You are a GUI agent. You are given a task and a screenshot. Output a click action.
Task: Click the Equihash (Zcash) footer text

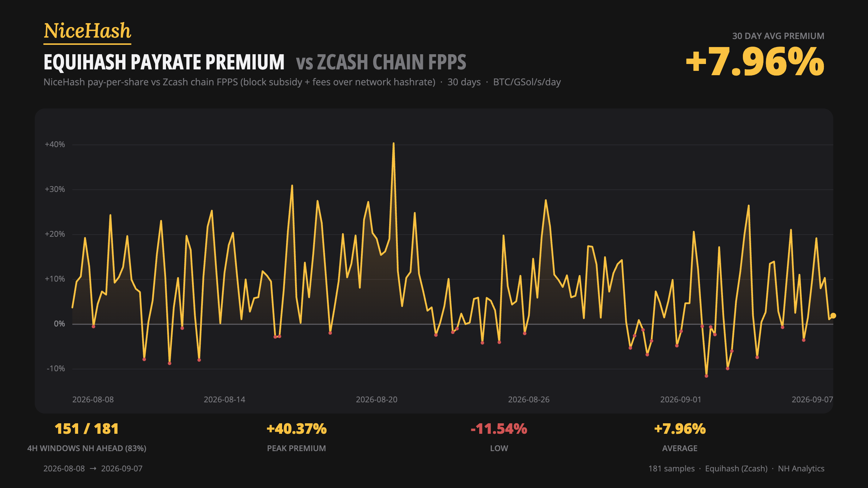click(736, 469)
